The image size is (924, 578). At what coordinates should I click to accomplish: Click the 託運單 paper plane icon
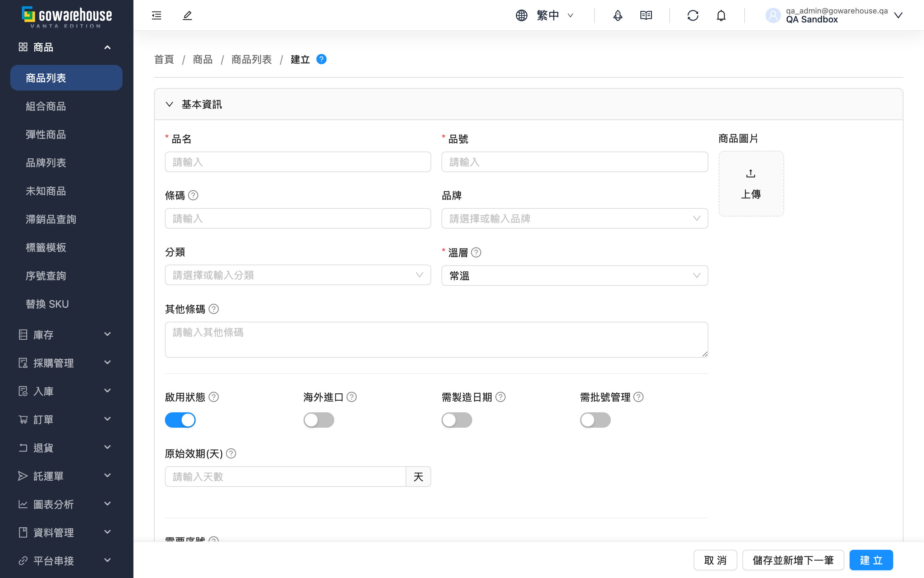(x=23, y=476)
